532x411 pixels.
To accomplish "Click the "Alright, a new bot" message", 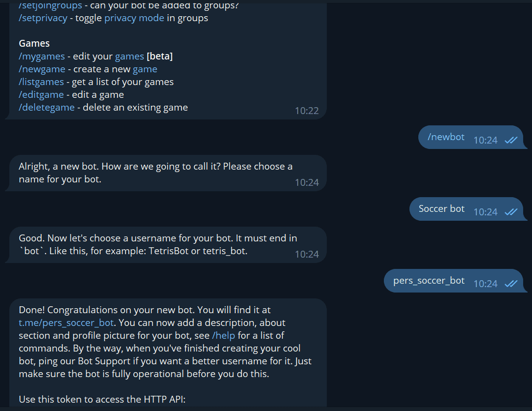I will (x=156, y=173).
